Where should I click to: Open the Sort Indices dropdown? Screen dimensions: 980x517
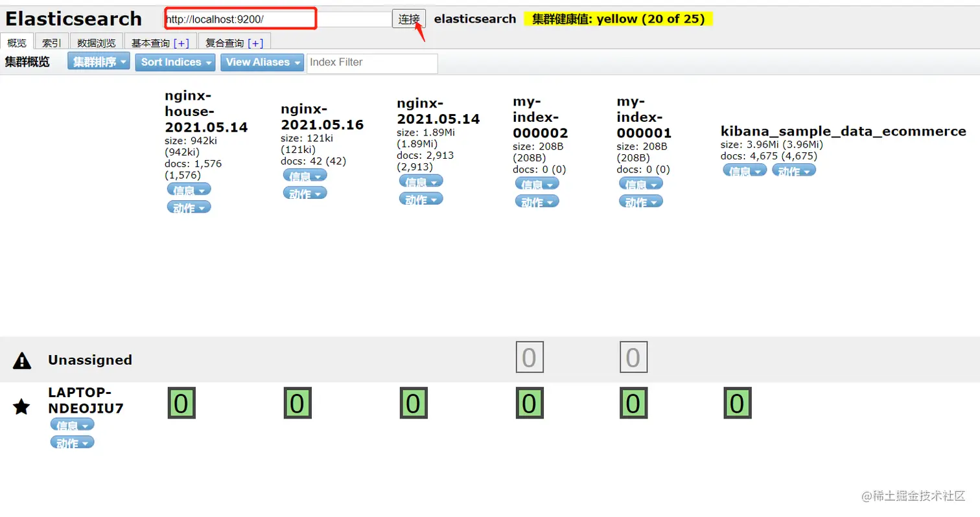click(x=175, y=62)
